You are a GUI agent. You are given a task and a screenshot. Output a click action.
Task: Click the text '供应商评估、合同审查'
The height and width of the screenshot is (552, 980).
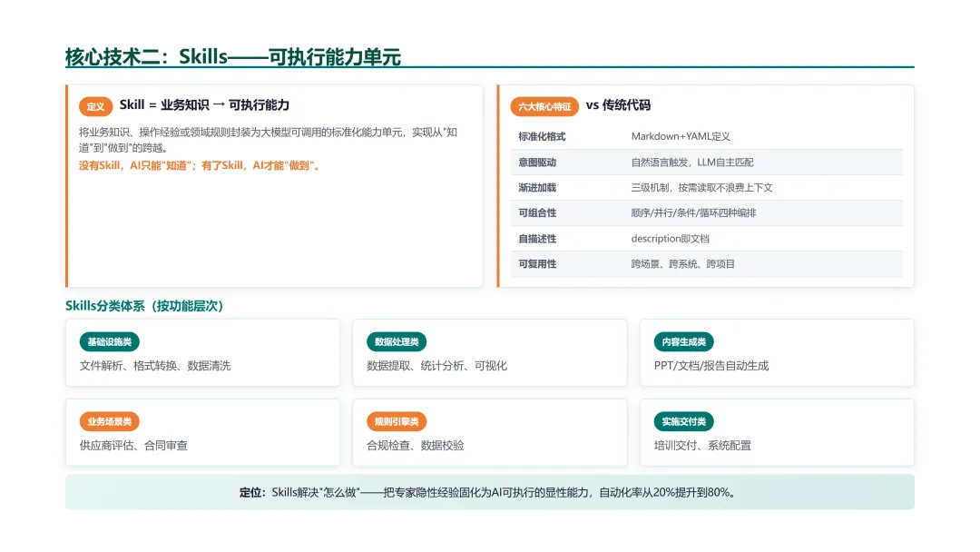click(133, 446)
